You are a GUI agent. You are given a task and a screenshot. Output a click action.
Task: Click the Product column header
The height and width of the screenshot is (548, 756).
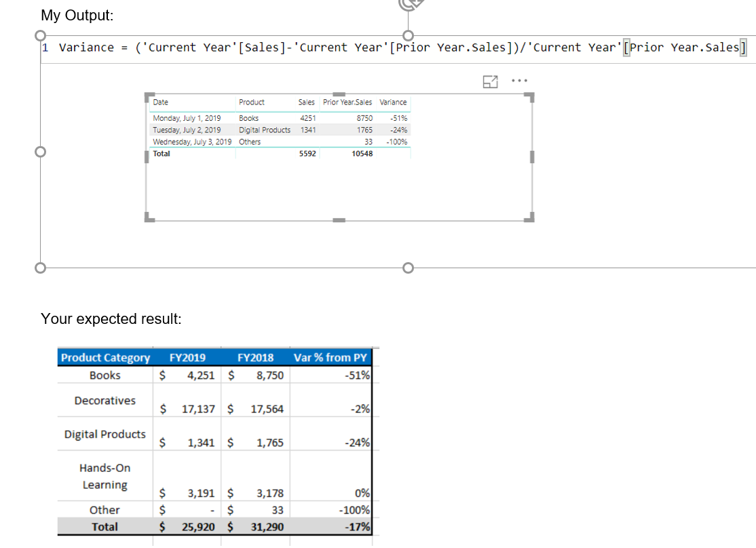[x=252, y=103]
